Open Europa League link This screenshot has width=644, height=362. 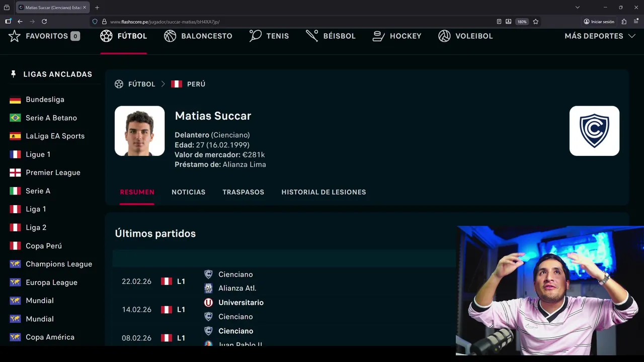pos(51,283)
